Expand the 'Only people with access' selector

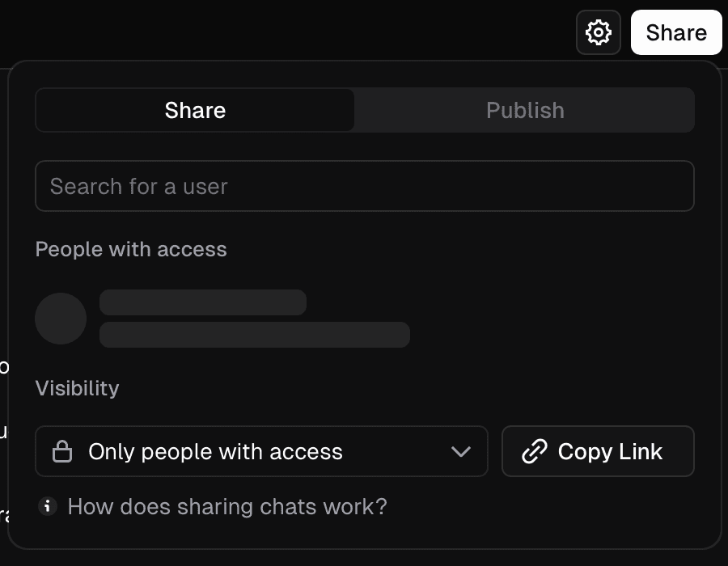pos(262,451)
